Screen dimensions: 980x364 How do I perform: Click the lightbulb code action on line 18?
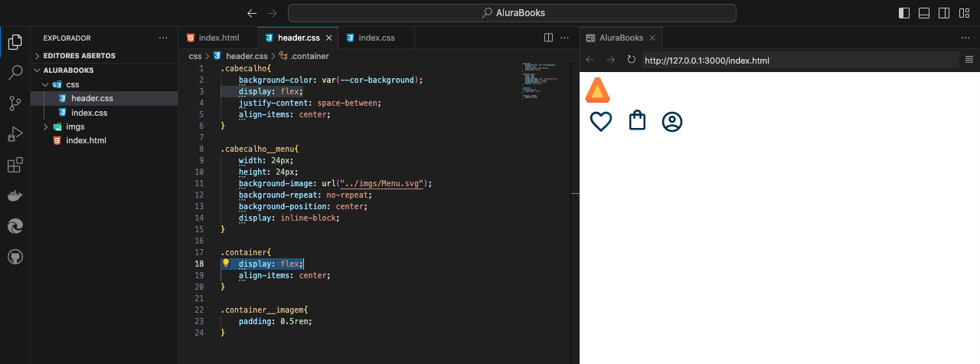tap(226, 263)
